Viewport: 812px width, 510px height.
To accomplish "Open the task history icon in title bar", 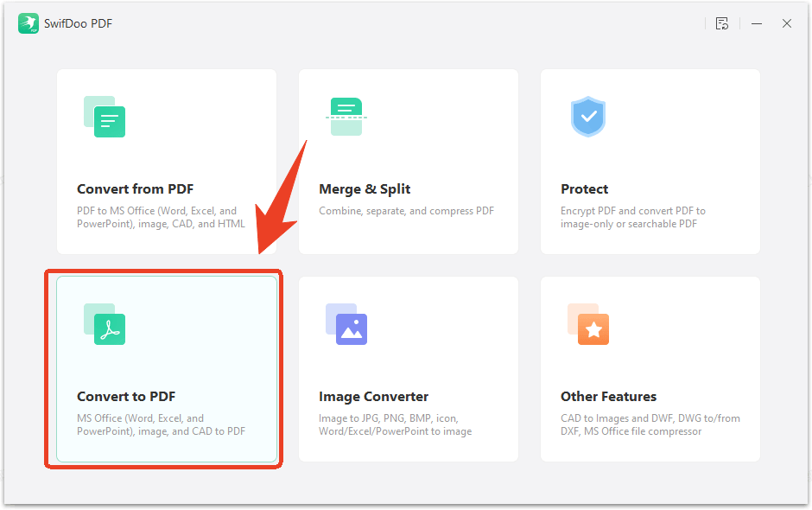I will 722,23.
